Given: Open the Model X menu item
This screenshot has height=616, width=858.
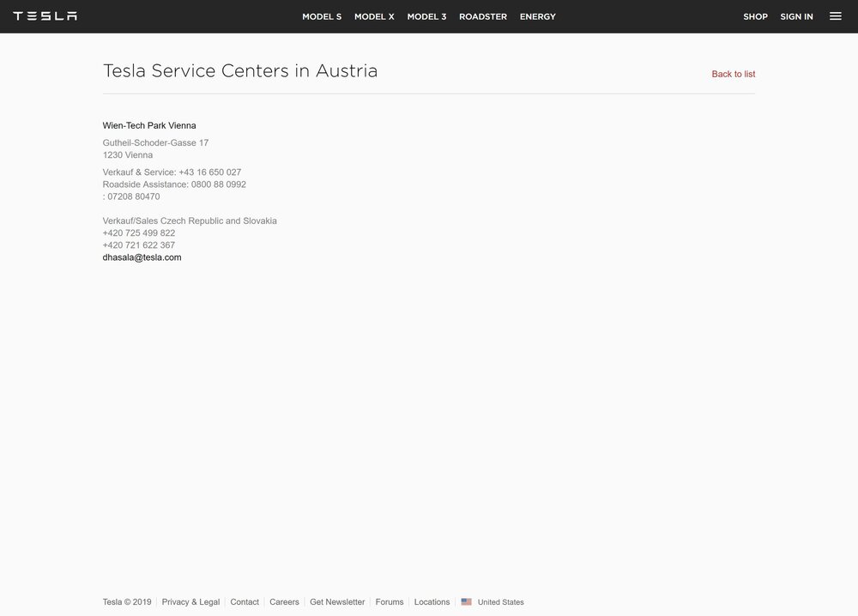Looking at the screenshot, I should tap(374, 16).
